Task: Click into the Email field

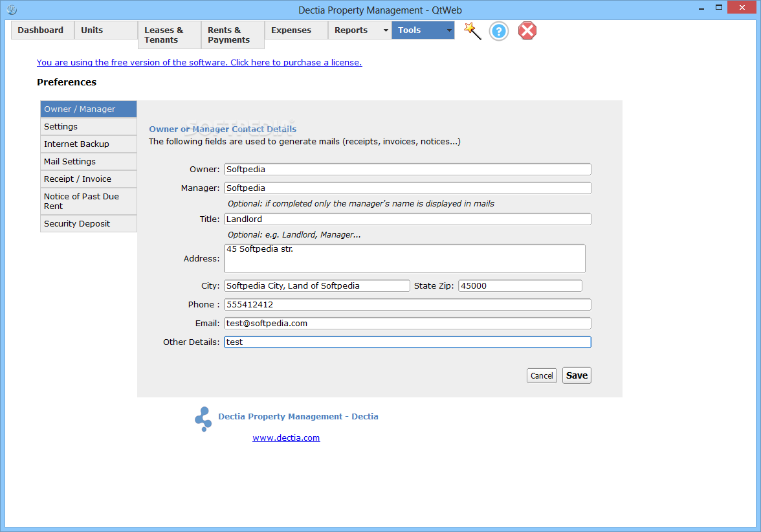Action: (408, 324)
